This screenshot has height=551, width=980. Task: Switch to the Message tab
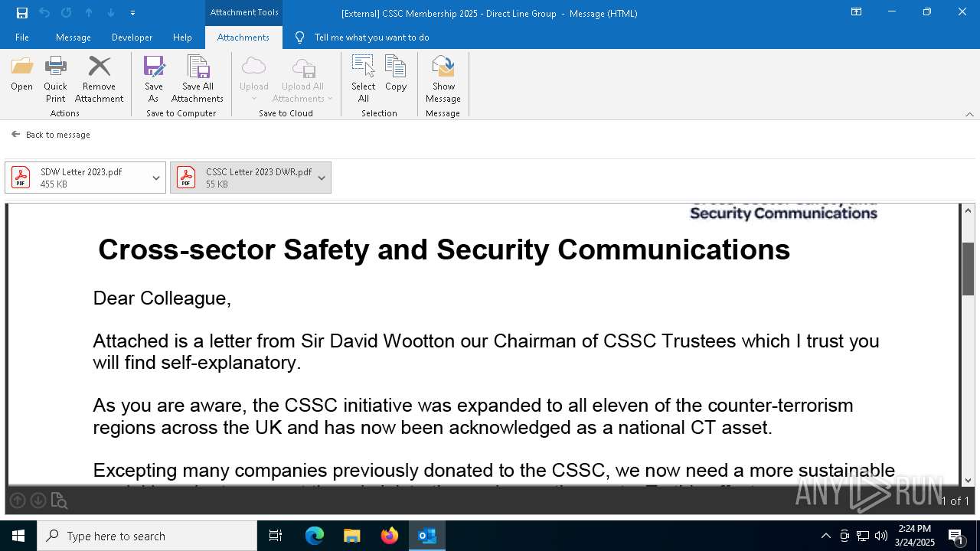(73, 37)
